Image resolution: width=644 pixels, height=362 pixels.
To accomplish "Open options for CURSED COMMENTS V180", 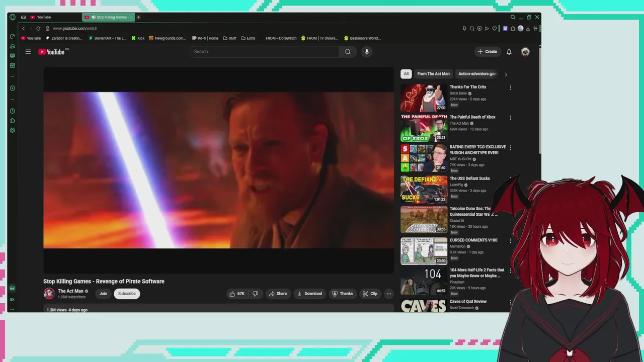I will (510, 241).
